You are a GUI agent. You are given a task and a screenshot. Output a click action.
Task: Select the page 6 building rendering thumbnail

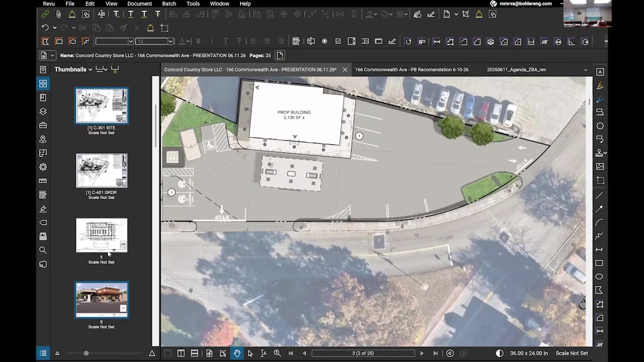pyautogui.click(x=102, y=300)
